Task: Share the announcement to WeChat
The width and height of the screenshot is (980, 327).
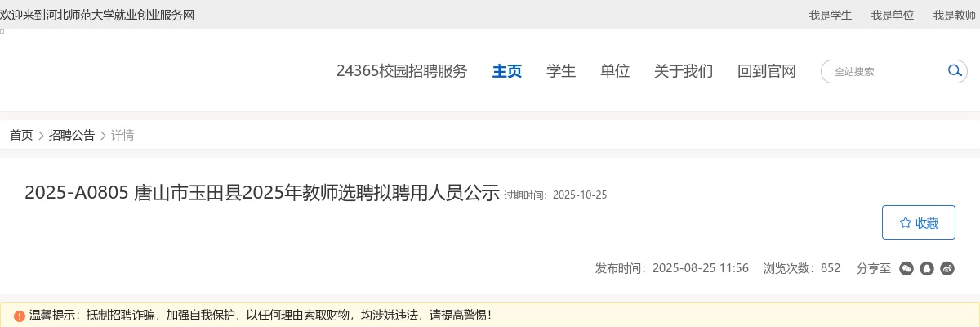Action: 906,268
